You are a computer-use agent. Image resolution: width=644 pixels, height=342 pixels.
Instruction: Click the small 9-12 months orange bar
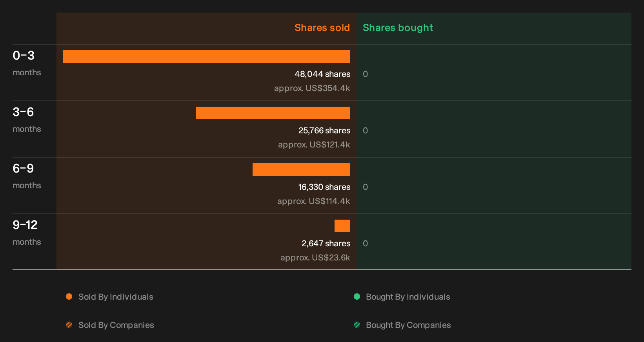pyautogui.click(x=342, y=226)
